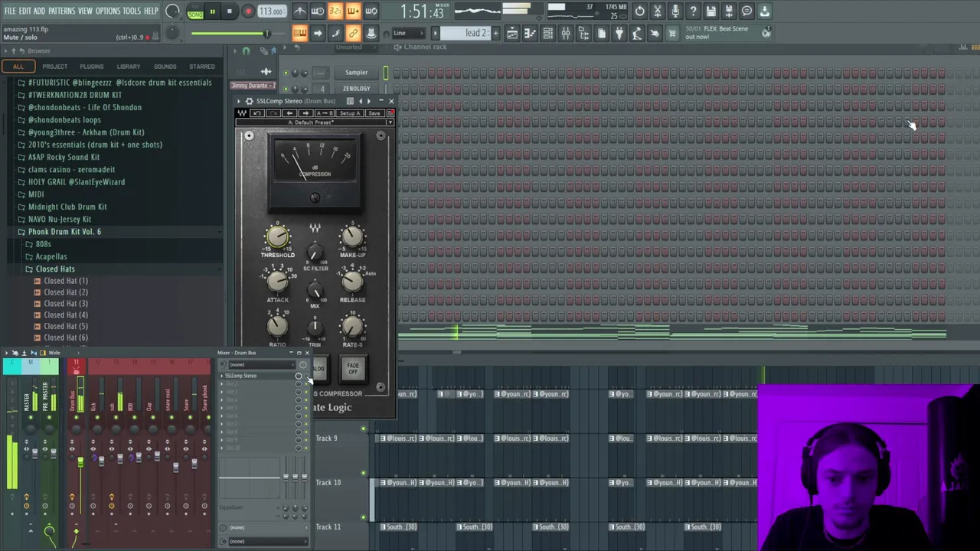980x551 pixels.
Task: Save project with the floppy disk icon
Action: [711, 11]
